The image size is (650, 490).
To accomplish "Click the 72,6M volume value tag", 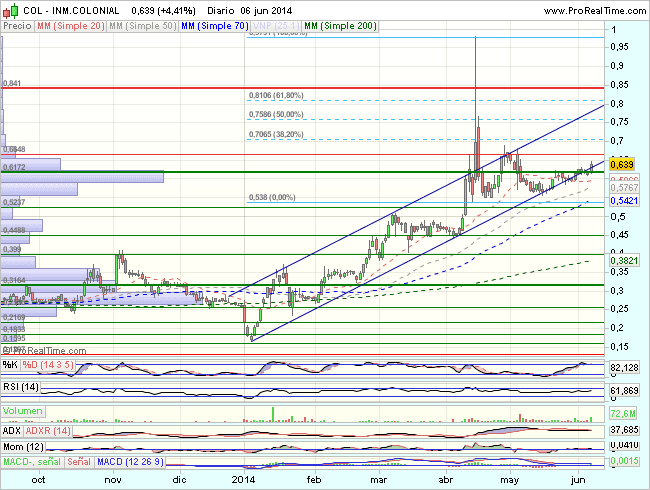I will [623, 413].
